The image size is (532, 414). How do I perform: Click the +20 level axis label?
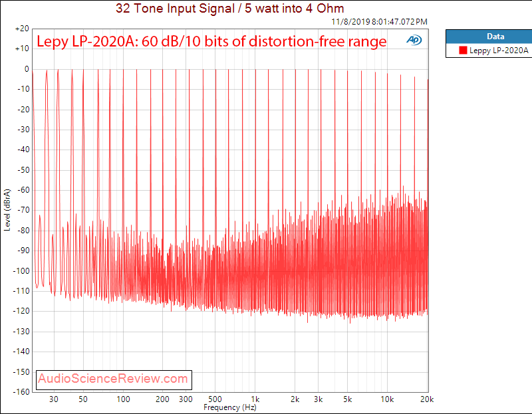click(23, 29)
